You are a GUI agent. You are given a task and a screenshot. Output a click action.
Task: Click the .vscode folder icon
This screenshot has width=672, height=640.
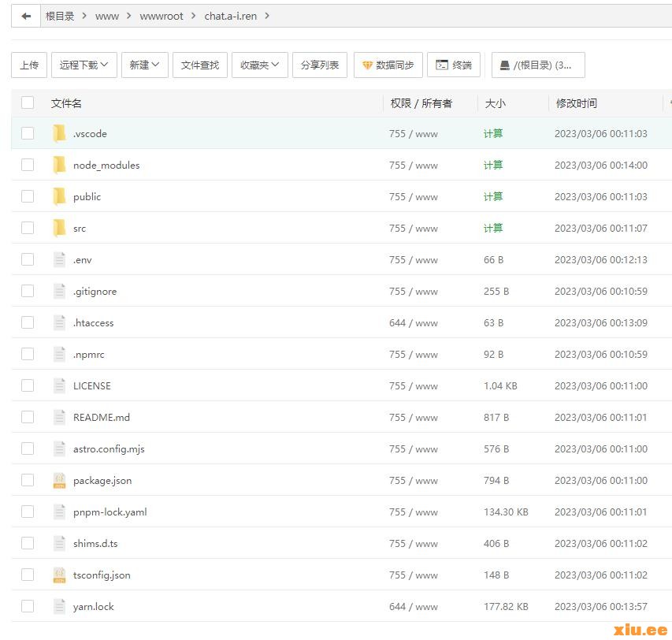[59, 133]
